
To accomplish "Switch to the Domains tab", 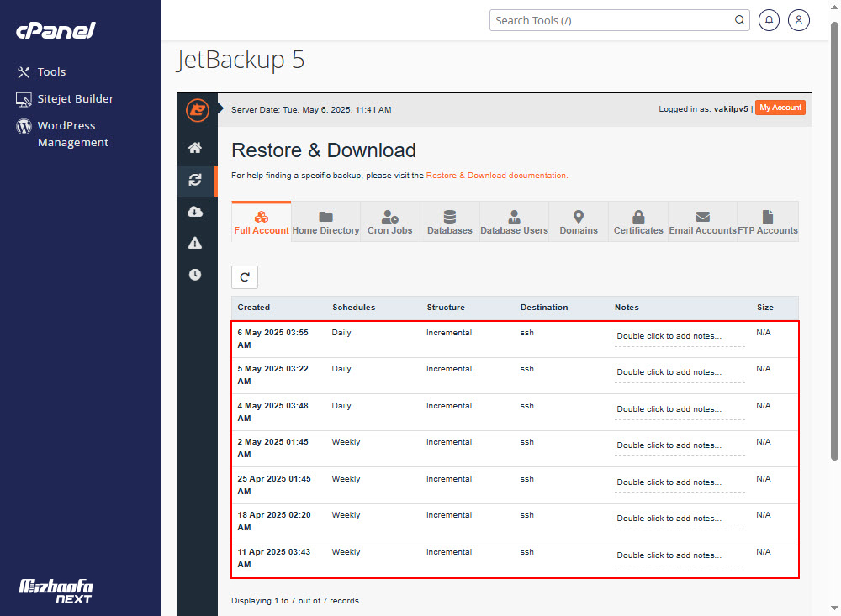I will coord(579,222).
